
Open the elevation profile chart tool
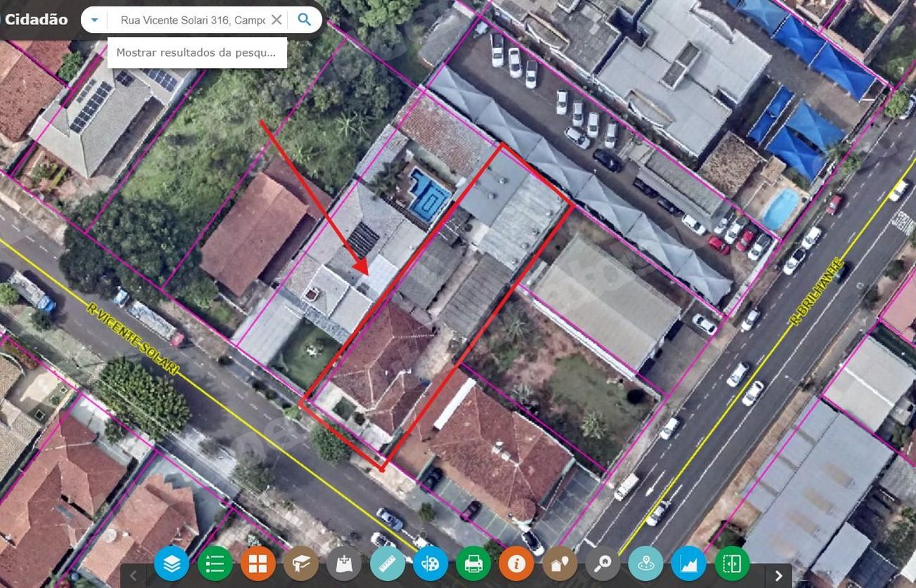tap(688, 564)
